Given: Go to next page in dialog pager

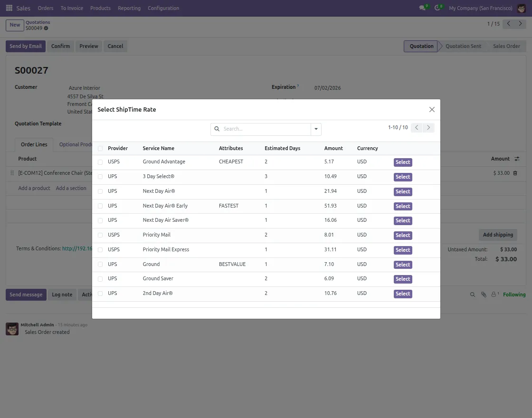Looking at the screenshot, I should coord(428,128).
